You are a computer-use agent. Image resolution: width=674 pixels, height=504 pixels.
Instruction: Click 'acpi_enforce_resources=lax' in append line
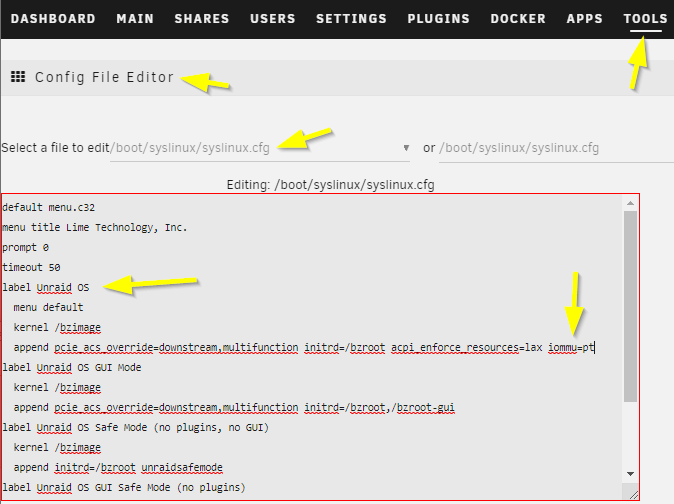click(x=467, y=348)
